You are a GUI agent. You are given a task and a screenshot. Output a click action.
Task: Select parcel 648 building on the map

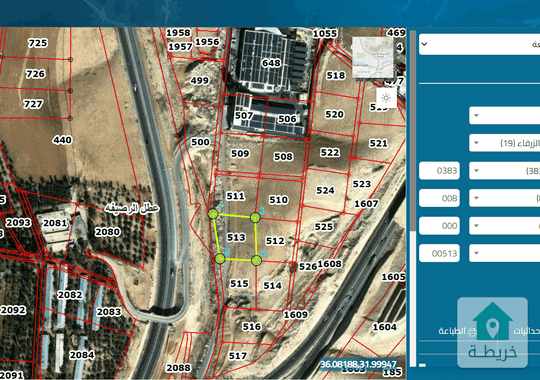(x=271, y=63)
